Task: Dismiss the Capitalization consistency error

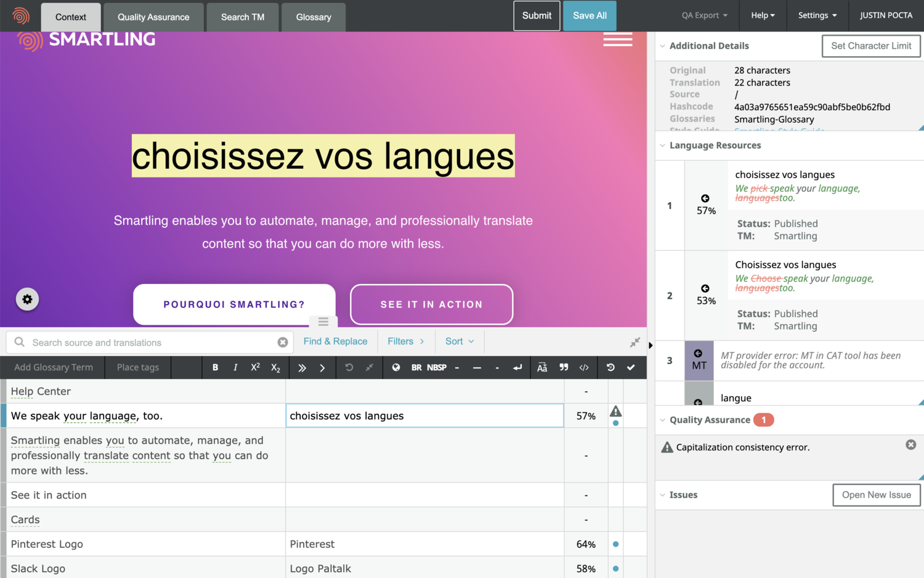Action: (x=911, y=444)
